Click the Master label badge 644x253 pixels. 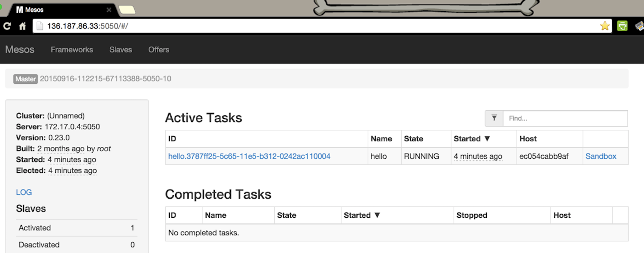[25, 79]
